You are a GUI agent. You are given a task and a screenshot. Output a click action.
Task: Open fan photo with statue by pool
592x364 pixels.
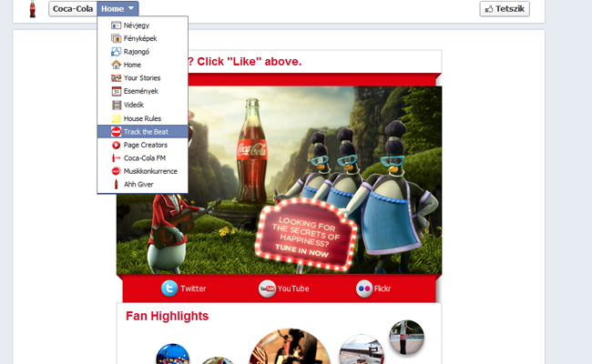(406, 338)
